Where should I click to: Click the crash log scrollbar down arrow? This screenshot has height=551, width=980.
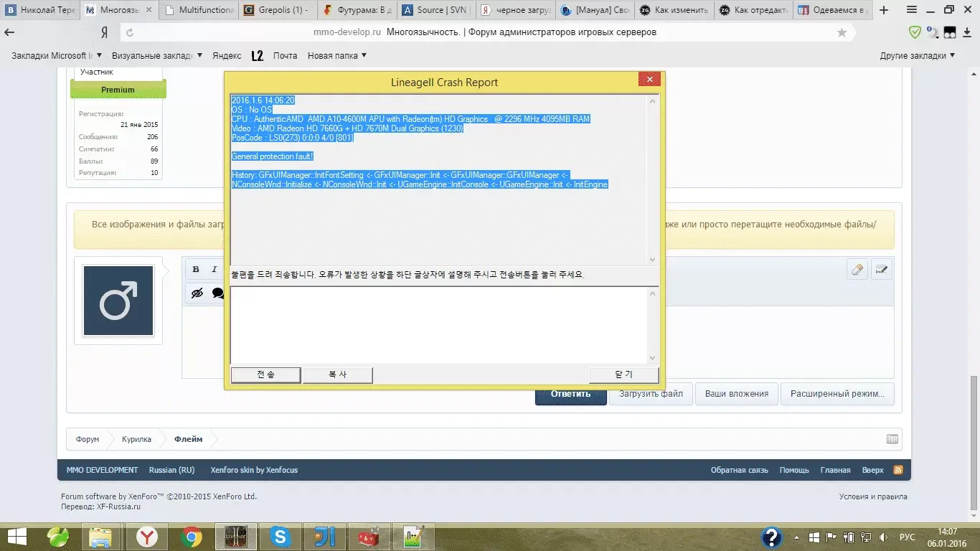click(652, 260)
